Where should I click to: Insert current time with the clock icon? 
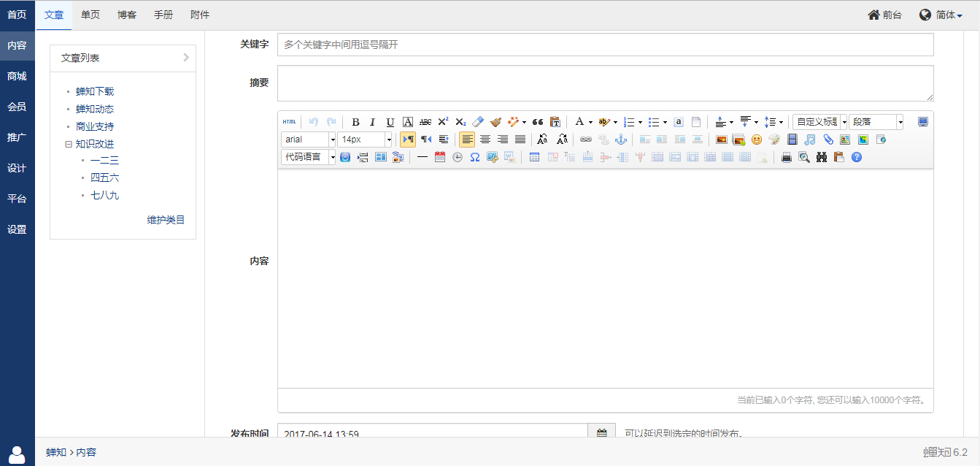[458, 157]
